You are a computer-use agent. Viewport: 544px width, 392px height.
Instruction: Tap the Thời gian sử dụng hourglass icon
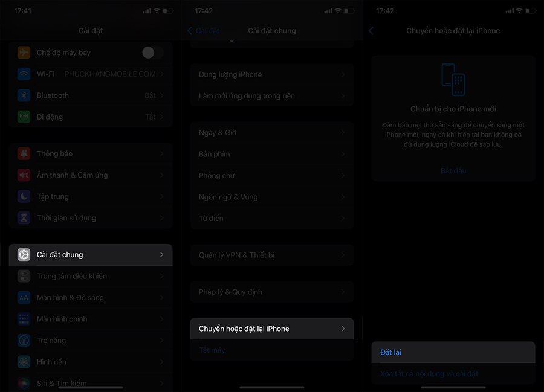[24, 218]
